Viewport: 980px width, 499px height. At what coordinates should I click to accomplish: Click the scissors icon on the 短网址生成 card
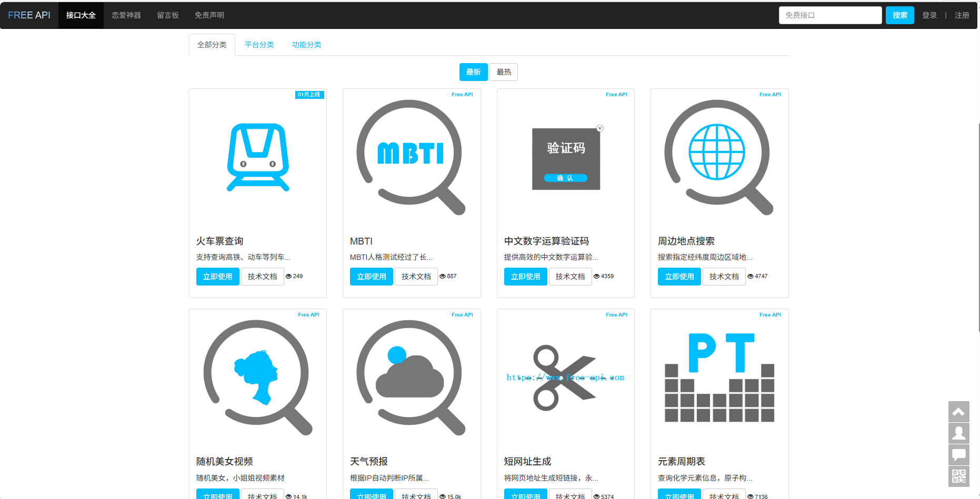pyautogui.click(x=563, y=376)
